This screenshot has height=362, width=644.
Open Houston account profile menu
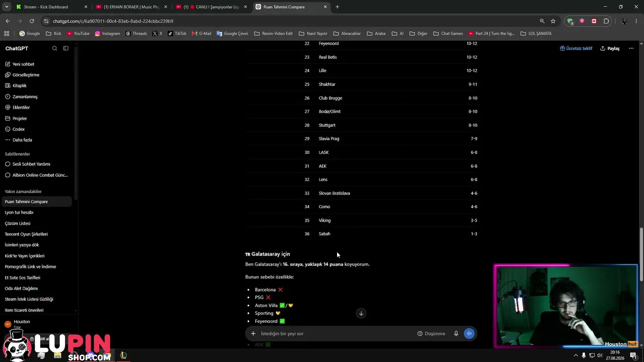coord(36,324)
